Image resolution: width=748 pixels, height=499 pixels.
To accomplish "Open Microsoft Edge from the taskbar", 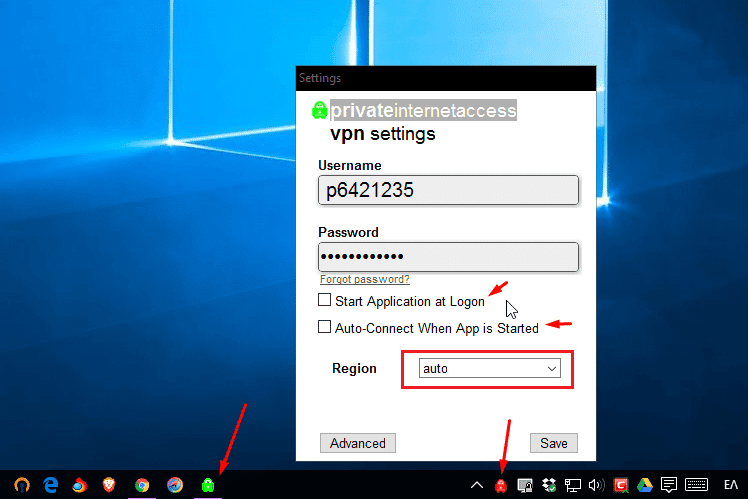I will click(x=51, y=485).
